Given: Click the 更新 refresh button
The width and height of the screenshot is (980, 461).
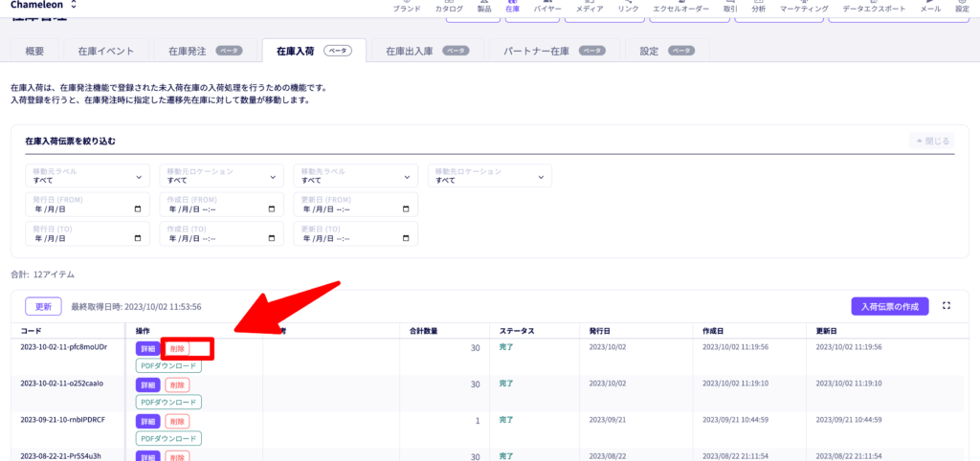Looking at the screenshot, I should pos(43,306).
